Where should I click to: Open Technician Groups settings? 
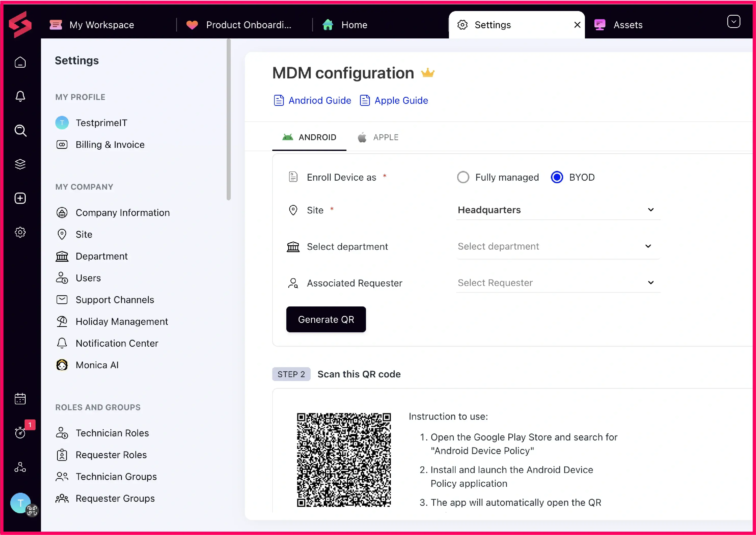(106, 476)
